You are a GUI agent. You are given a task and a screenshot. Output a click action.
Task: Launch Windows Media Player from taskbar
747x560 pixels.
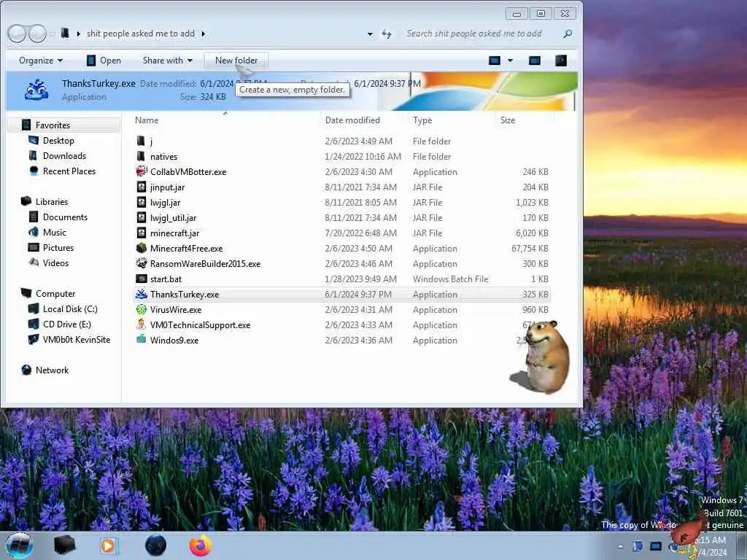tap(109, 545)
